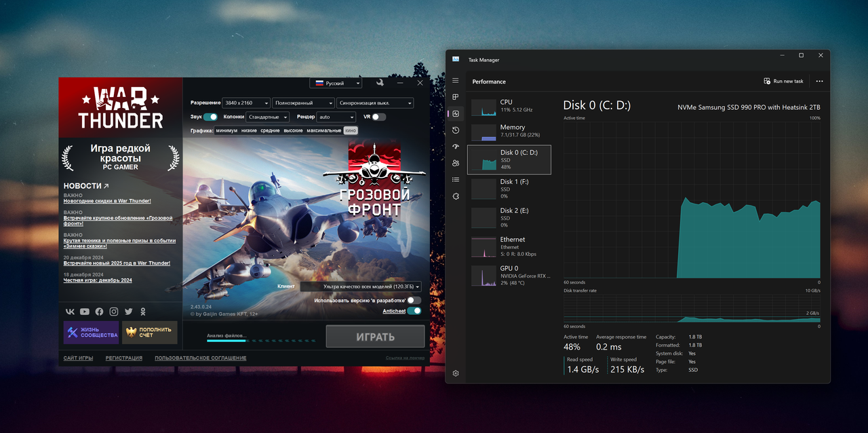Select Disk 0 (C: D:) entry

coord(509,159)
